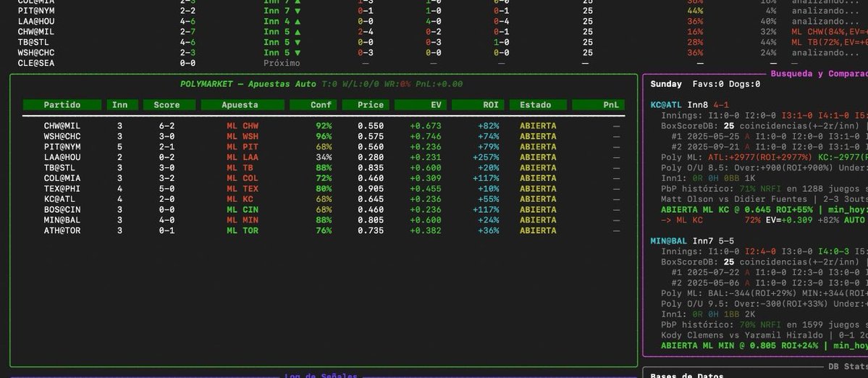Screen dimensions: 868x378
Task: Click 'Inn 4 ▲' for LAA@HOU in top list
Action: (x=282, y=21)
